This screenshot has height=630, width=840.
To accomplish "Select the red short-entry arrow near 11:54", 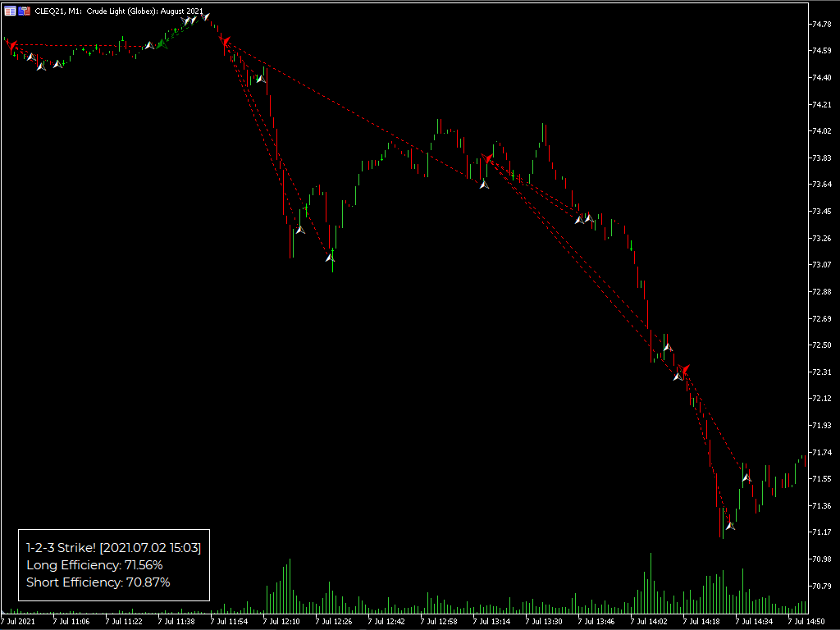I will pos(226,41).
